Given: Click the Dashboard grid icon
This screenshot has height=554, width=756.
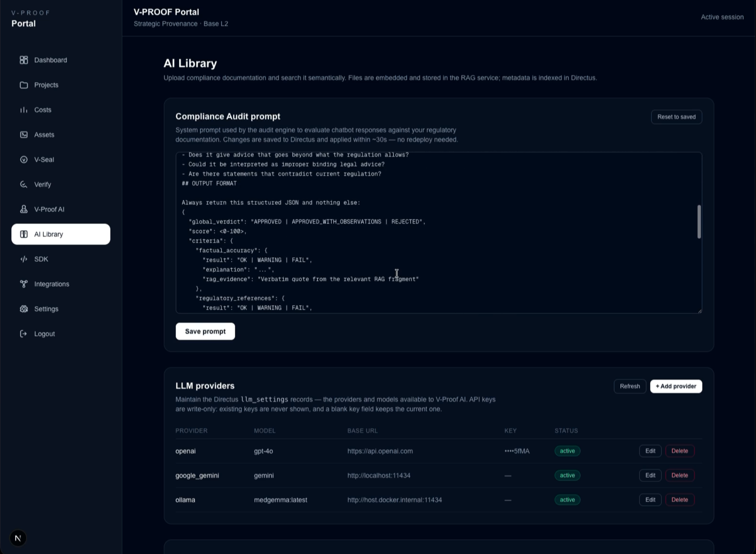Looking at the screenshot, I should tap(24, 60).
